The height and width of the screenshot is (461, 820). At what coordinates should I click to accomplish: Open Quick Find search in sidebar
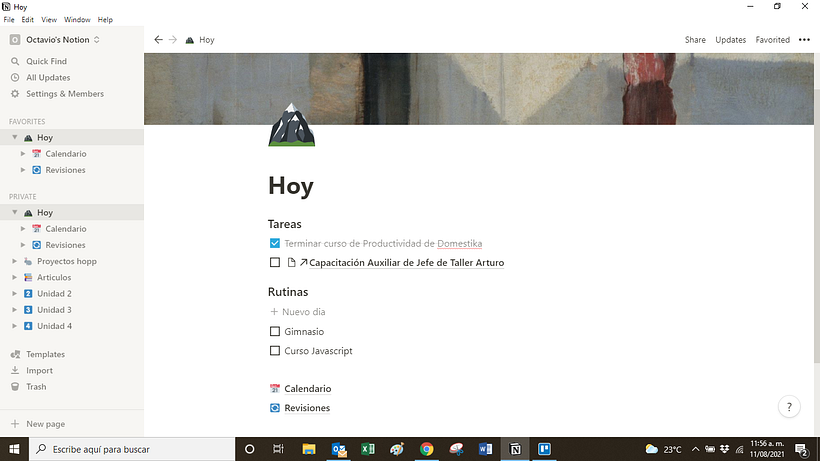pyautogui.click(x=45, y=61)
